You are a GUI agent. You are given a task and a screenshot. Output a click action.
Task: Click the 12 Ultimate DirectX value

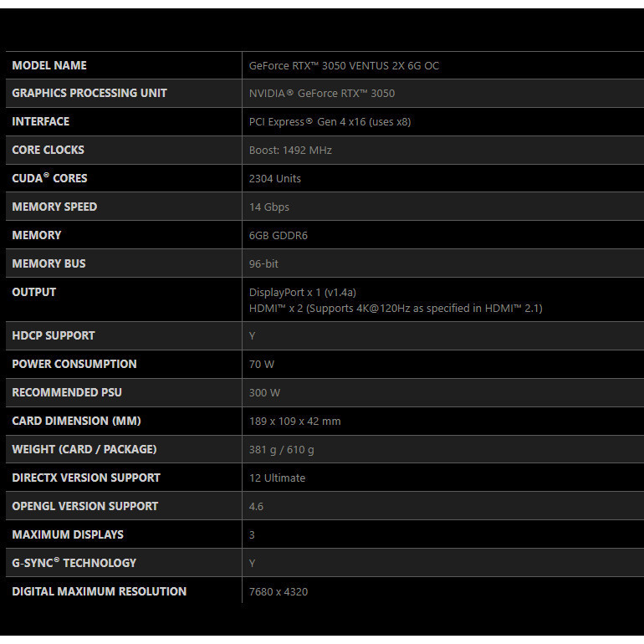277,478
